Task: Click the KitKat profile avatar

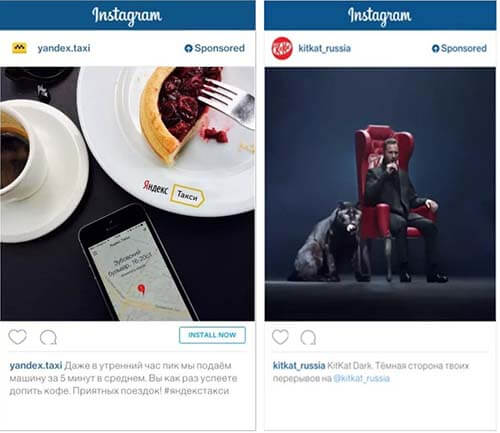Action: [x=282, y=48]
